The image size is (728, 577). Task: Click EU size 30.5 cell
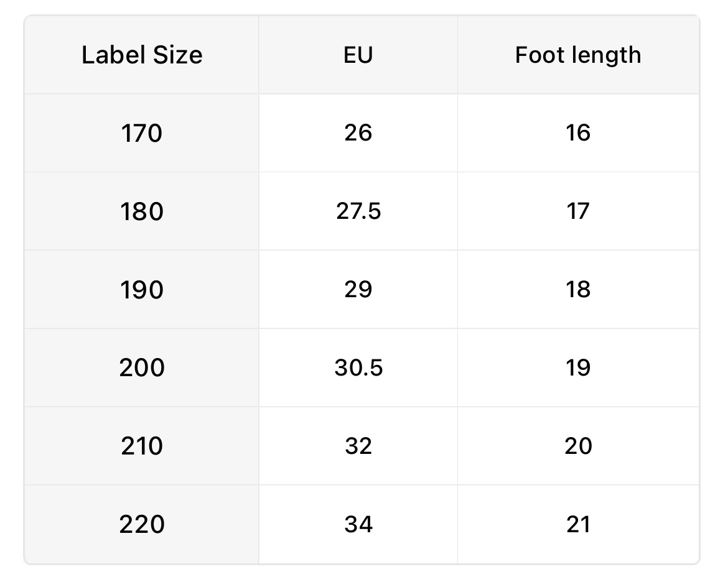point(358,368)
